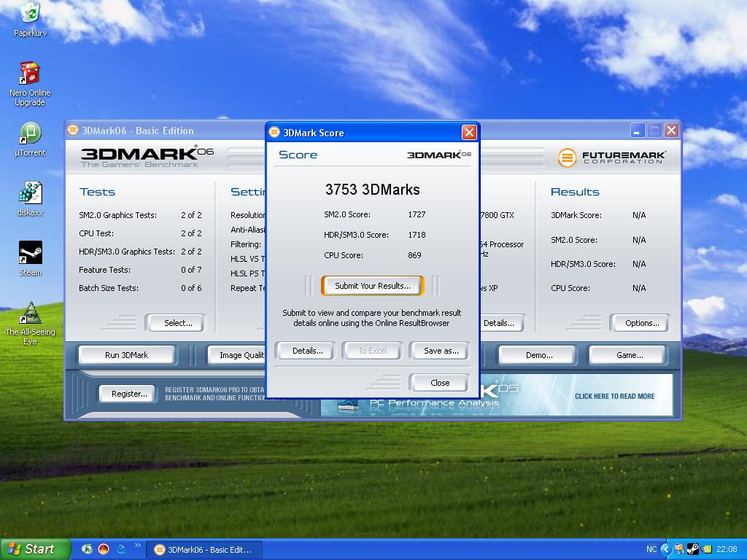747x560 pixels.
Task: Click the 3753 3DMarks score text
Action: click(373, 190)
